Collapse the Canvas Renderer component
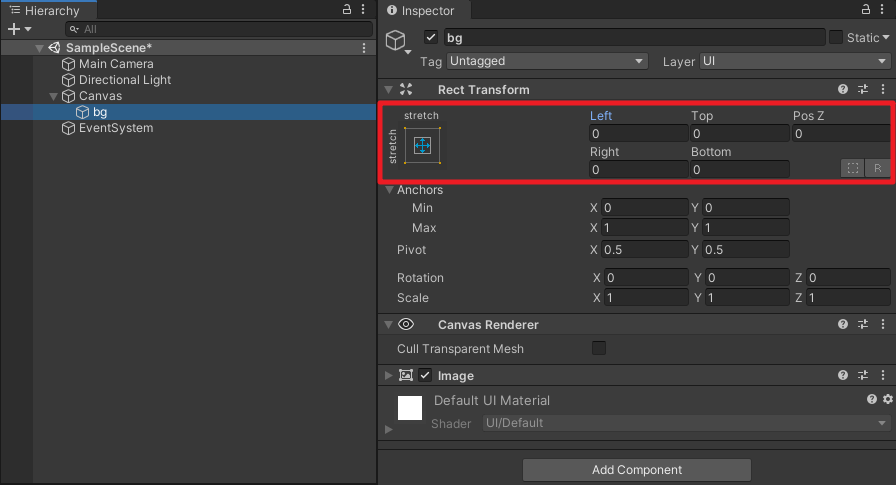Viewport: 896px width, 485px height. pyautogui.click(x=389, y=324)
